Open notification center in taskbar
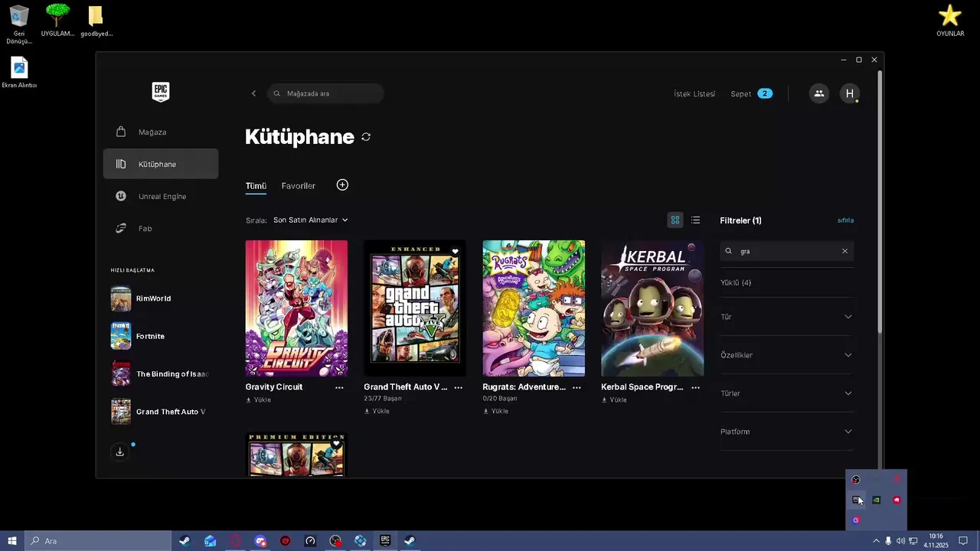 click(x=964, y=541)
